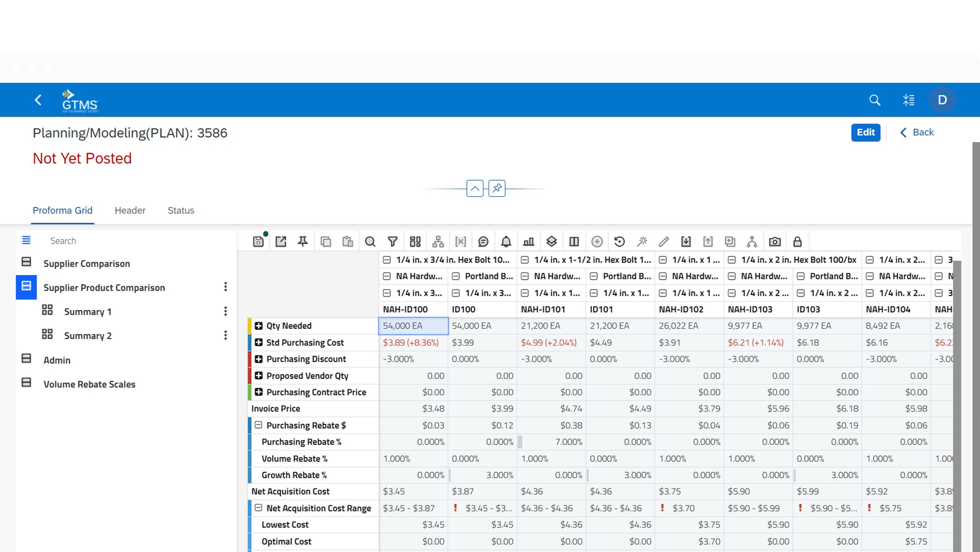
Task: Open the bar chart icon
Action: [529, 241]
